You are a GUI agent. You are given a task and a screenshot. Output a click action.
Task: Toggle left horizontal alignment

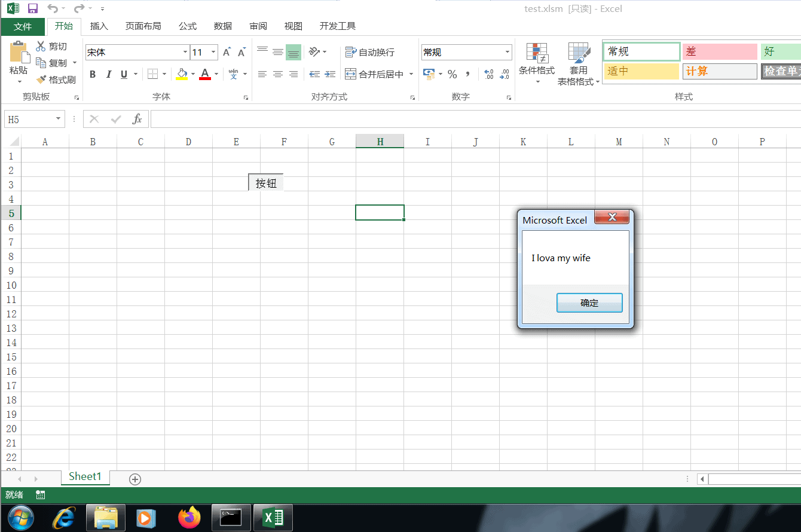point(262,74)
